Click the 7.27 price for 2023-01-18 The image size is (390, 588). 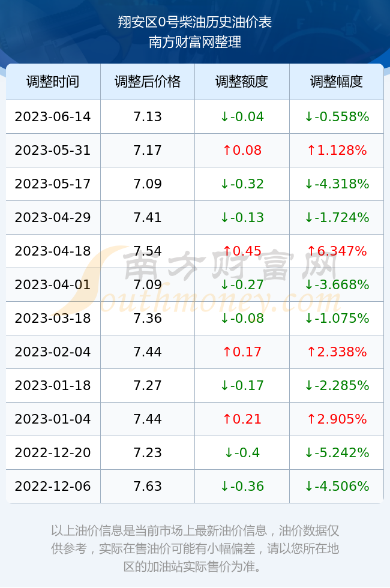point(148,385)
